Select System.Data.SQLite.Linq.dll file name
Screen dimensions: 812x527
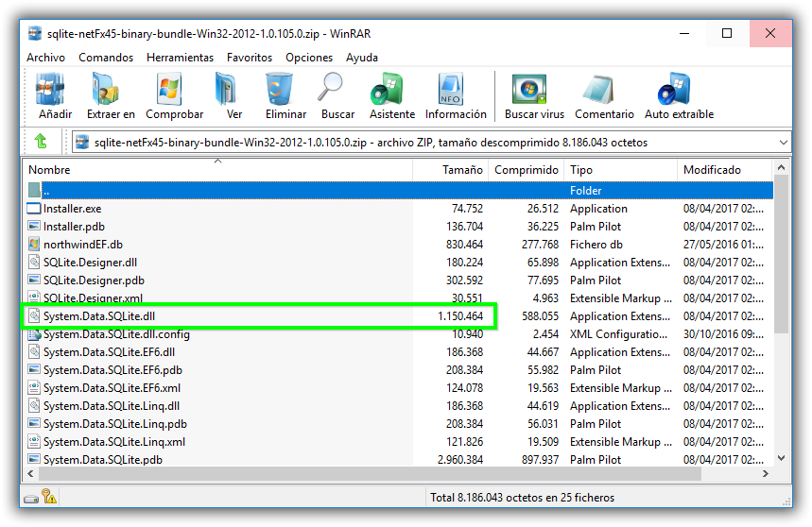(x=112, y=406)
